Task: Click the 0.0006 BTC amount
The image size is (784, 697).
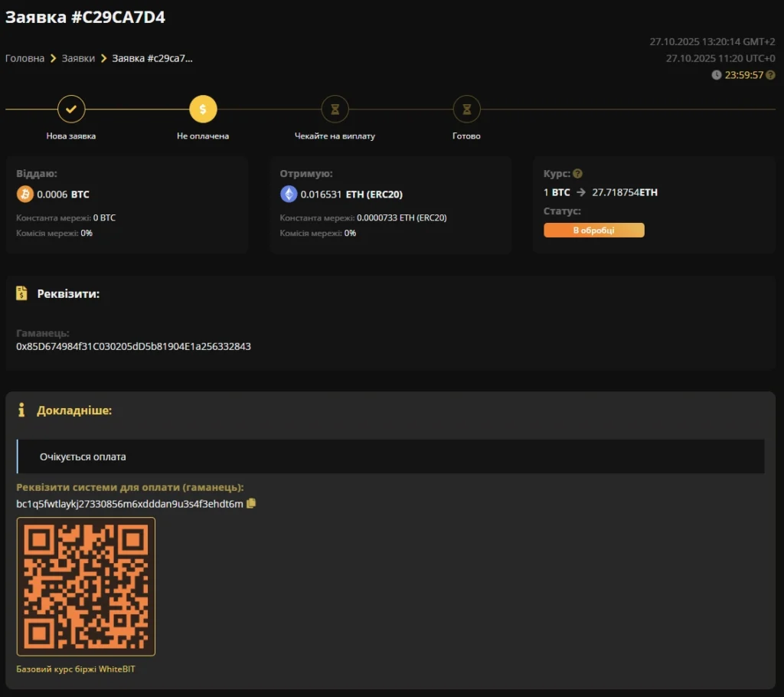Action: pos(63,194)
